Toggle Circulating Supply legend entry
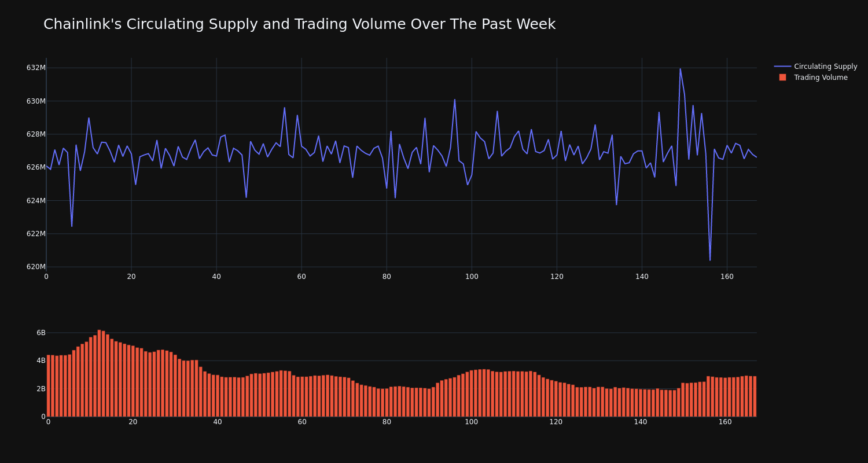Viewport: 868px width, 463px height. (816, 67)
